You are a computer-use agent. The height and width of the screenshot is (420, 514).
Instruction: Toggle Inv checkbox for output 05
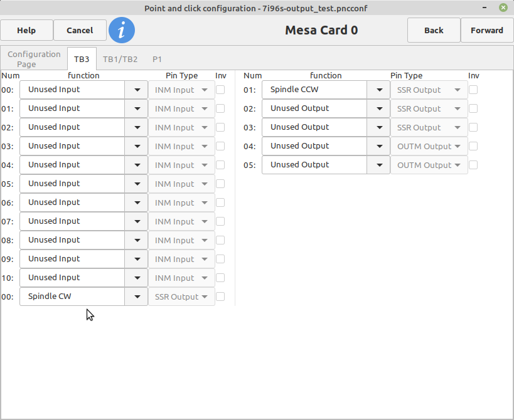[473, 165]
